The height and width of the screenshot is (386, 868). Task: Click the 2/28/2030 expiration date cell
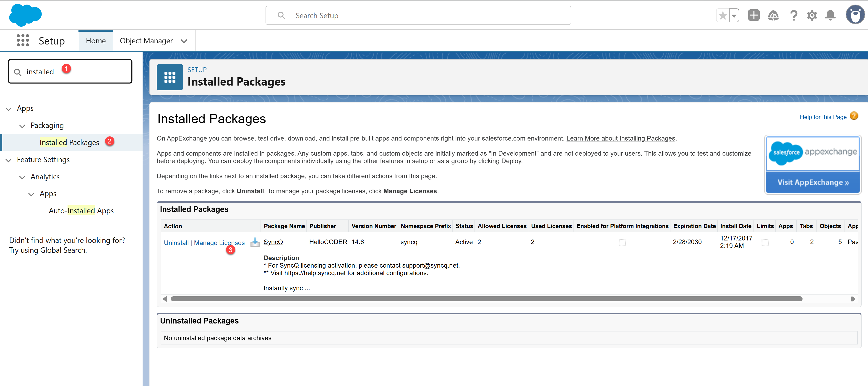(687, 242)
